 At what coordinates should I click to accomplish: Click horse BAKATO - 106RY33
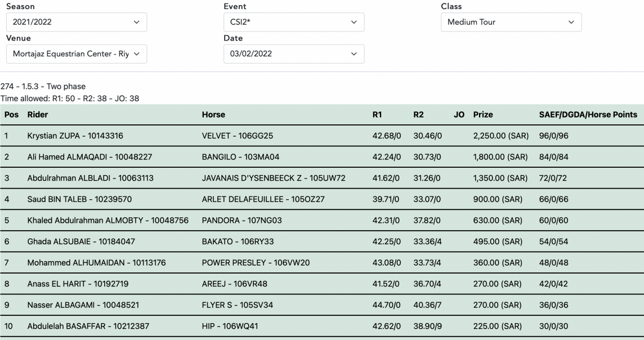point(238,241)
